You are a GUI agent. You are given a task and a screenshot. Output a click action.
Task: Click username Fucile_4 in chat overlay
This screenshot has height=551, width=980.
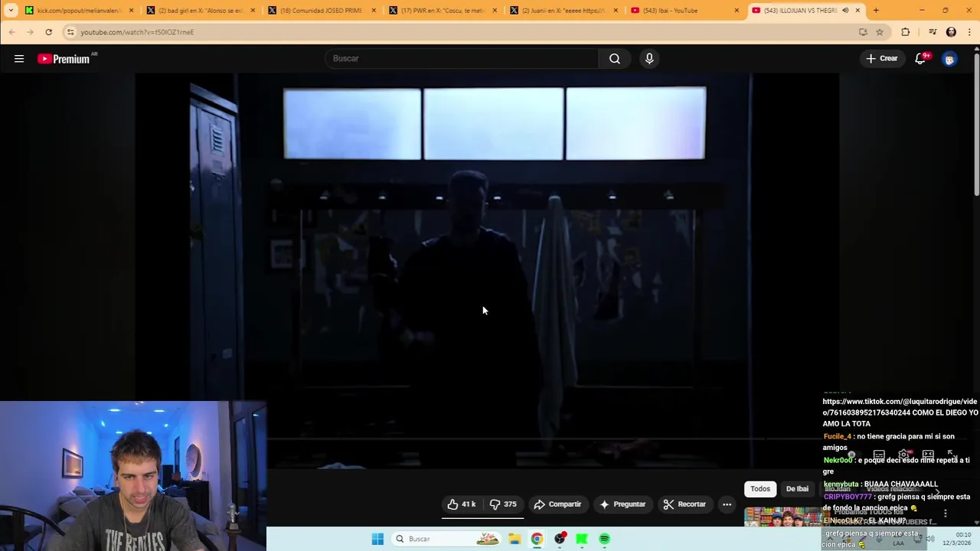coord(837,436)
